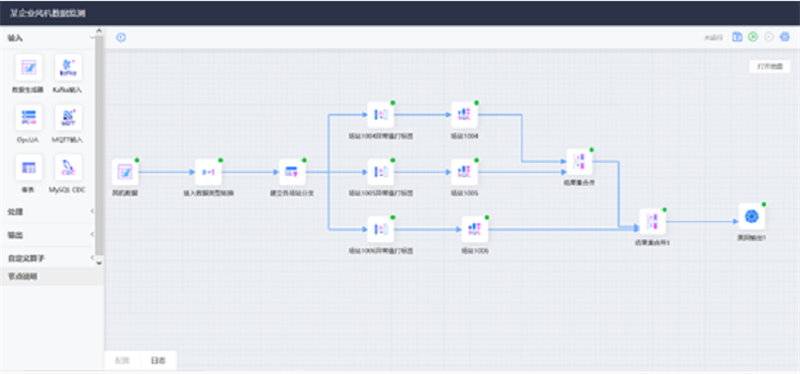Switch to the 日志 tab
This screenshot has width=800, height=374.
[158, 360]
